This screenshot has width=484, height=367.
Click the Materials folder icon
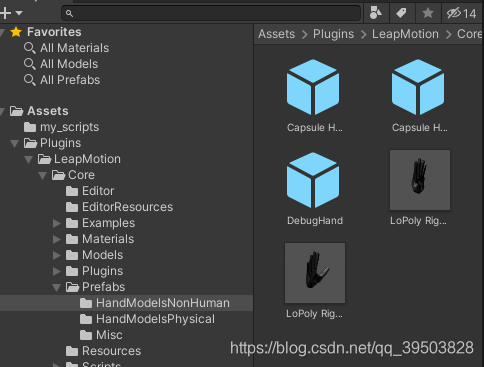[x=72, y=239]
